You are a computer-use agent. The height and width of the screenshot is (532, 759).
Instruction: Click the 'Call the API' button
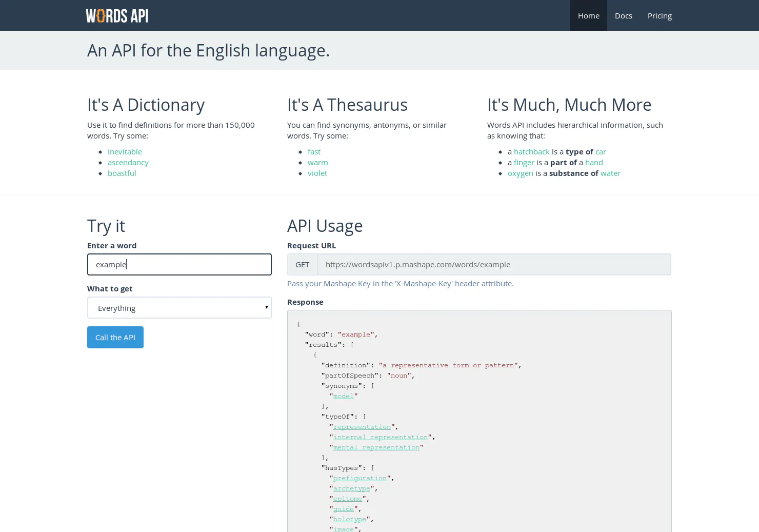point(115,338)
